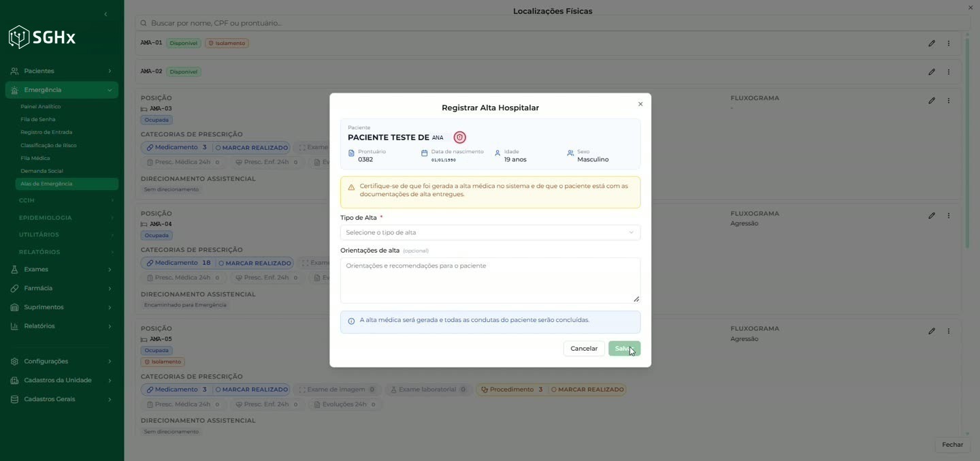Toggle MARCAR REALIZADO for Medicamento 3 in AMA-05
Viewport: 980px width, 461px height.
251,390
